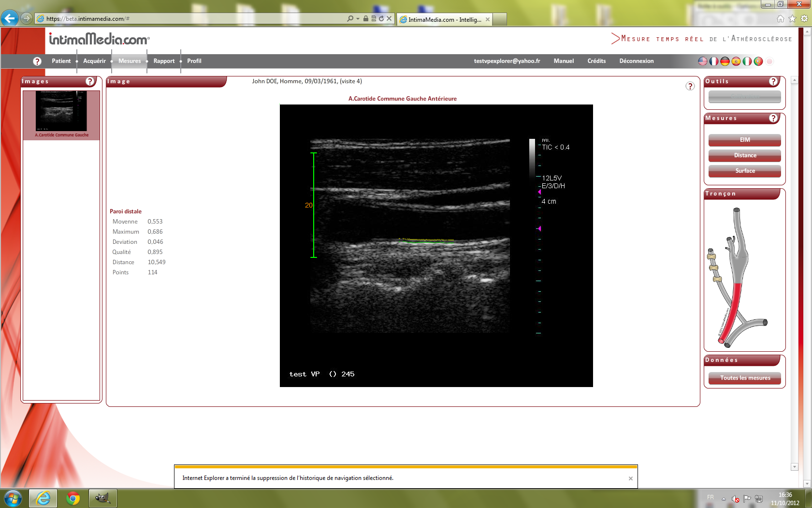Click the navigation bar help question mark

[37, 61]
